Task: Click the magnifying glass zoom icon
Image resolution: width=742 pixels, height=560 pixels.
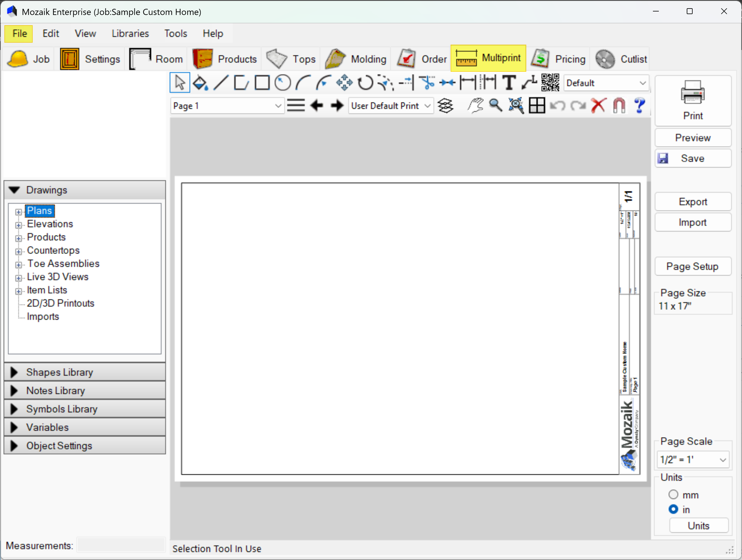Action: click(495, 106)
